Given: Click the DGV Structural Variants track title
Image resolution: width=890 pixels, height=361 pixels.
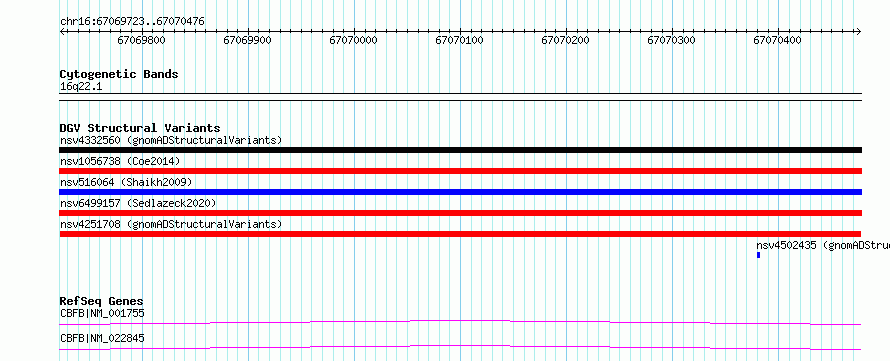Looking at the screenshot, I should point(140,128).
